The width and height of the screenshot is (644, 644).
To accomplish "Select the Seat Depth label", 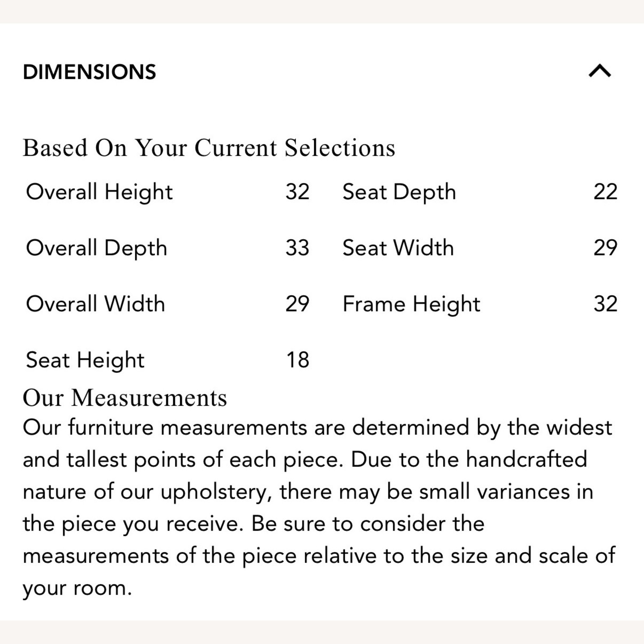I will click(x=399, y=191).
